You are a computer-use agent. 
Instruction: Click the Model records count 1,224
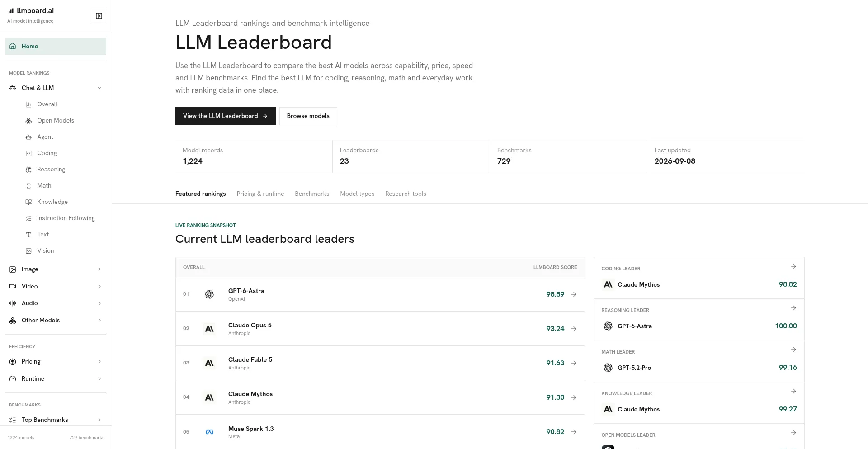click(x=193, y=161)
